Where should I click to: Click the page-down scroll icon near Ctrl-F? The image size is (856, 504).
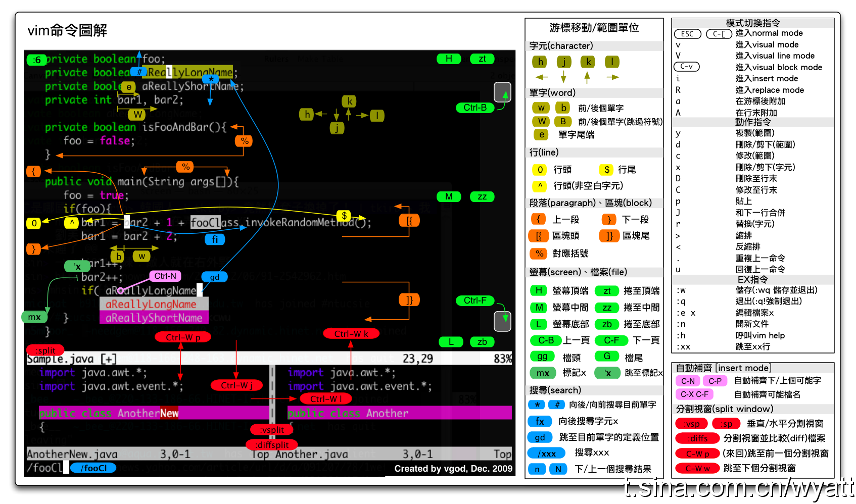tap(502, 321)
